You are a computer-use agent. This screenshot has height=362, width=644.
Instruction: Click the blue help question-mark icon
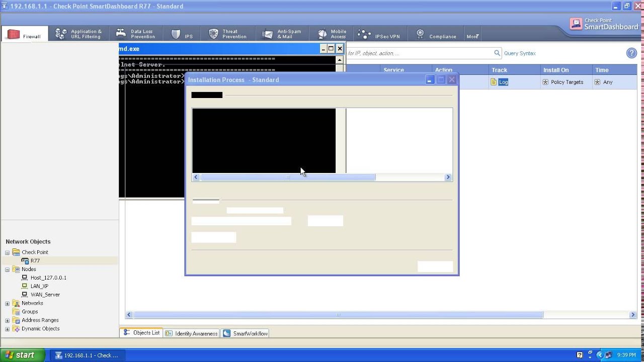(x=631, y=53)
